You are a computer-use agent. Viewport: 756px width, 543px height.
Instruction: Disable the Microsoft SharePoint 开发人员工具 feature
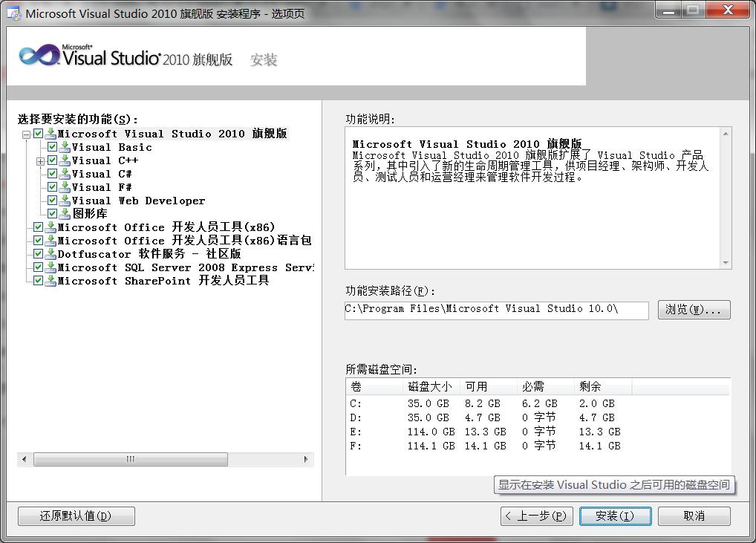click(37, 280)
